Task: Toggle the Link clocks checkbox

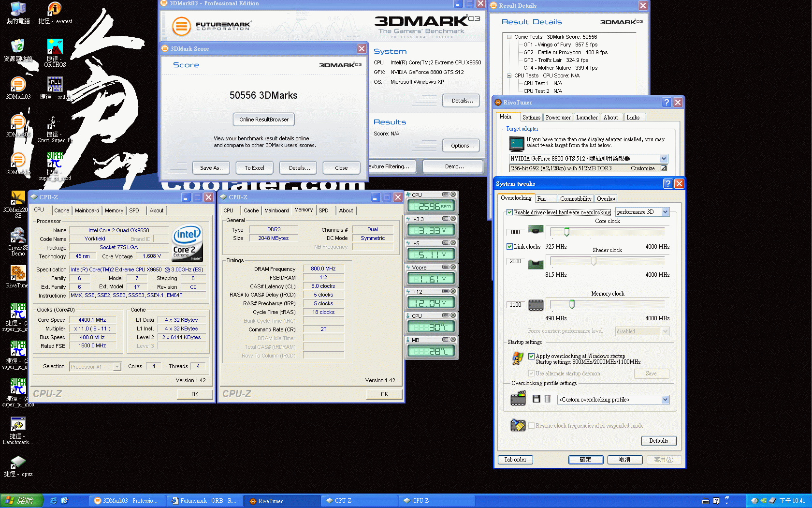Action: [509, 246]
